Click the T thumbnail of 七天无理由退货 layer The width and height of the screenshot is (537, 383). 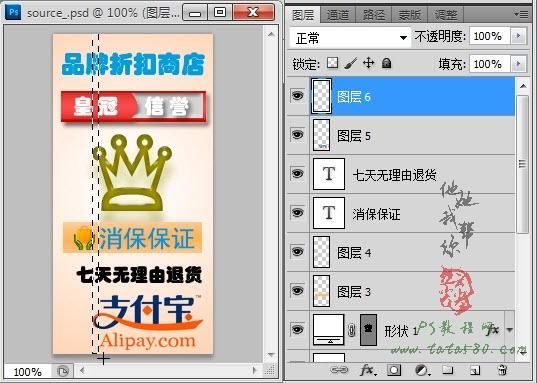tap(329, 174)
